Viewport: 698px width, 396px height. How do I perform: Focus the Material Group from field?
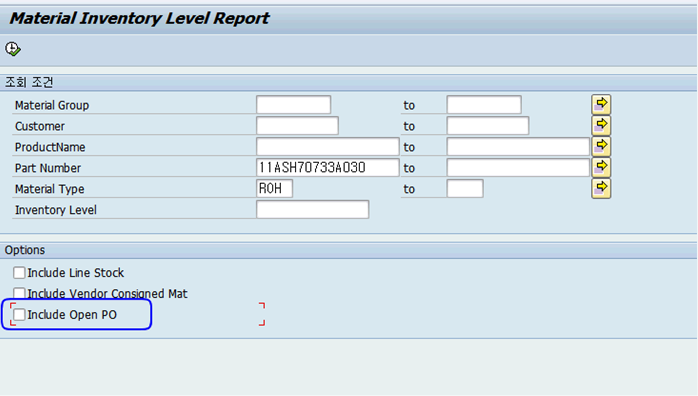293,105
